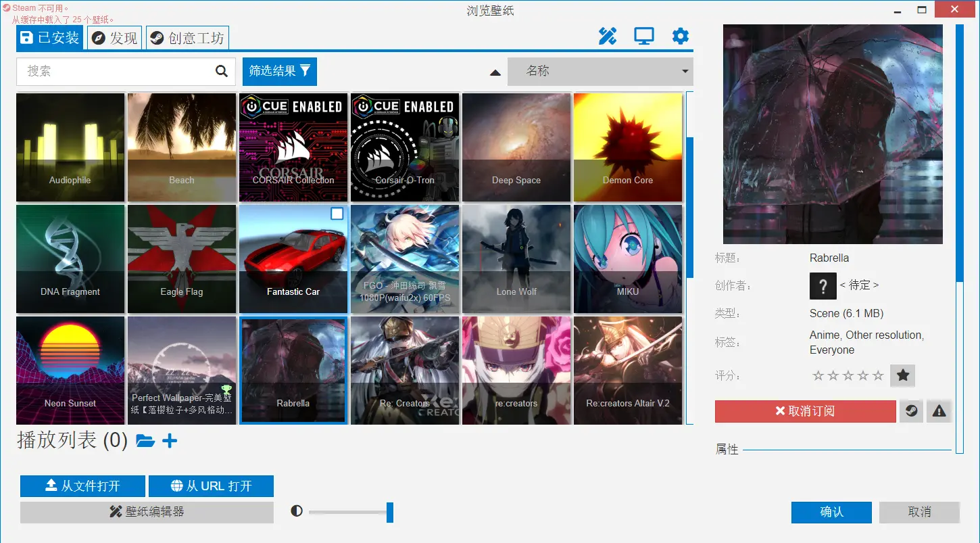Click the Rabrella title value text
This screenshot has height=543, width=980.
pos(829,258)
